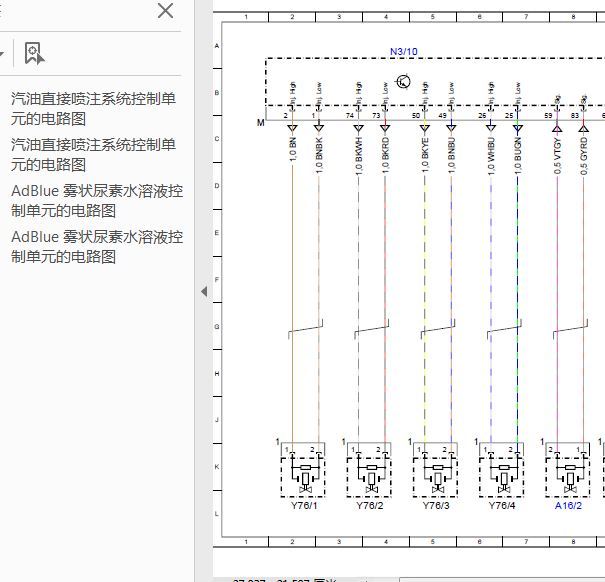Select the Y76/3 injector label
605x582 pixels.
coord(436,506)
